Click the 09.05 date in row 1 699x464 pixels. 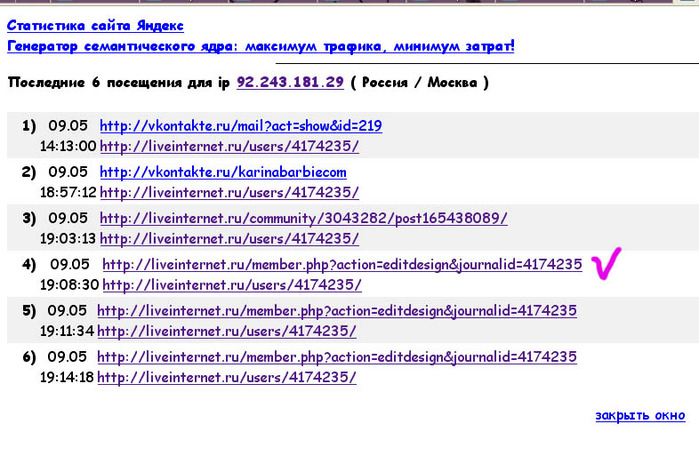68,126
